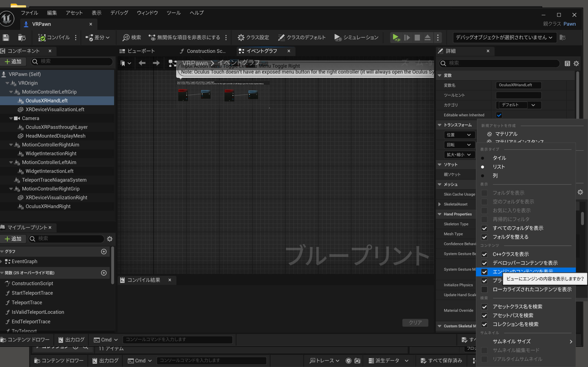Screen dimensions: 588x367
Task: Uncheck C++クラスを表示
Action: click(x=484, y=254)
